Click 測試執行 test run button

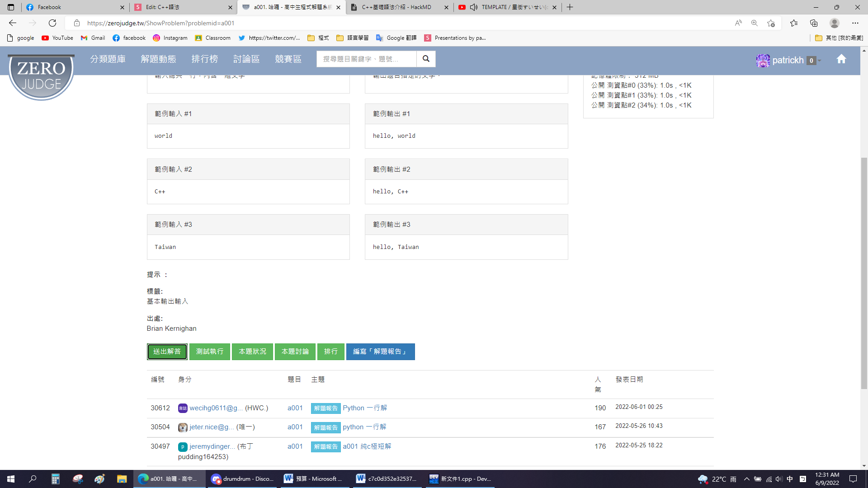click(x=209, y=352)
